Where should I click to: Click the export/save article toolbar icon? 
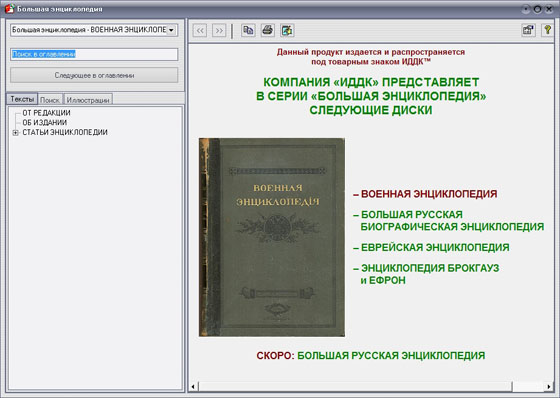click(x=287, y=30)
